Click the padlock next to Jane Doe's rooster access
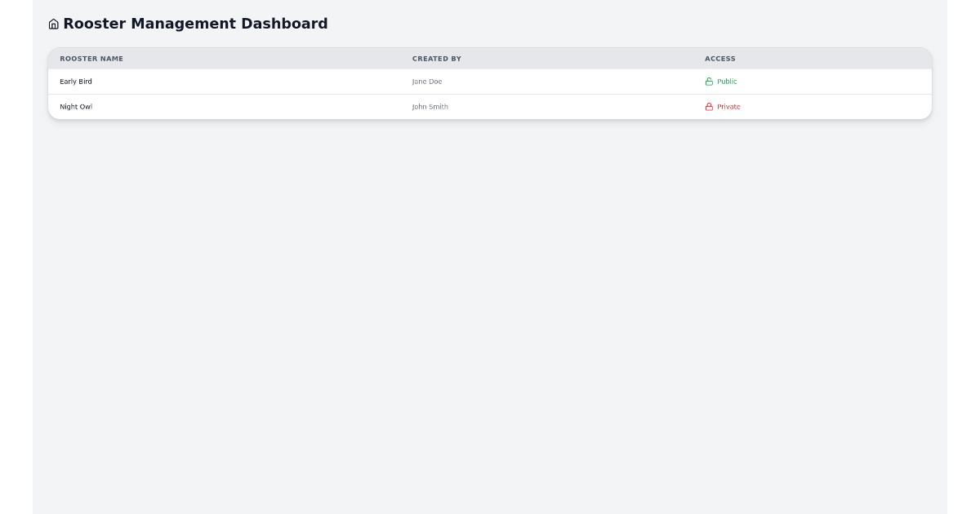This screenshot has width=980, height=514. [708, 82]
